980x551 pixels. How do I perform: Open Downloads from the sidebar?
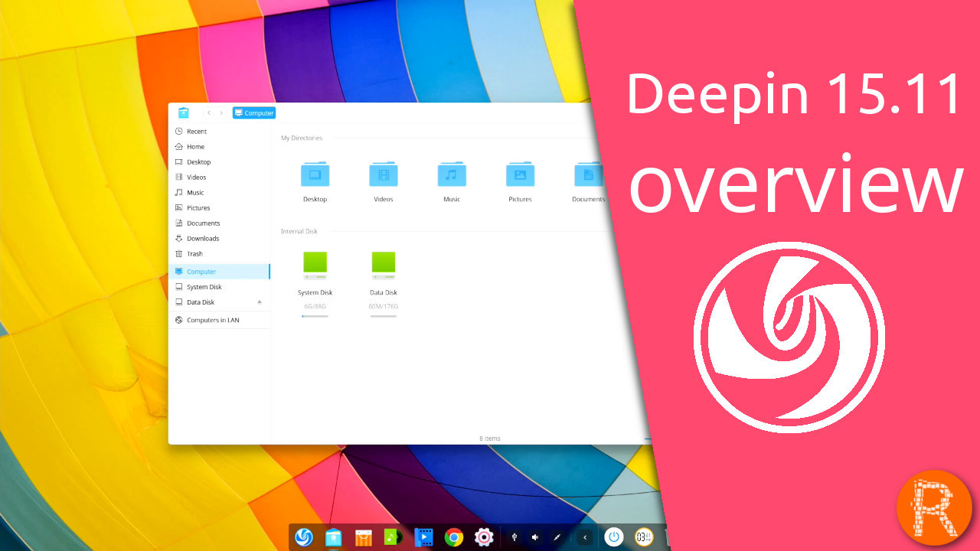(203, 239)
